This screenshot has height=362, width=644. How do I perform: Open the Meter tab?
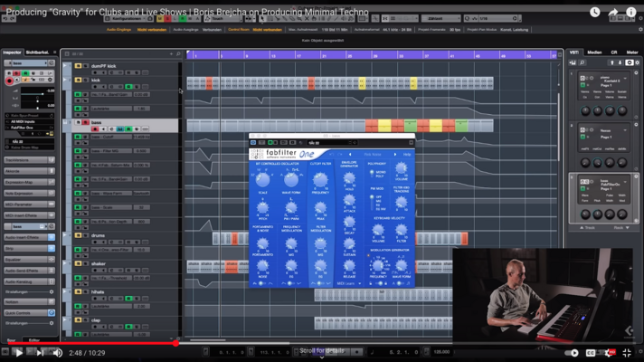tap(632, 52)
